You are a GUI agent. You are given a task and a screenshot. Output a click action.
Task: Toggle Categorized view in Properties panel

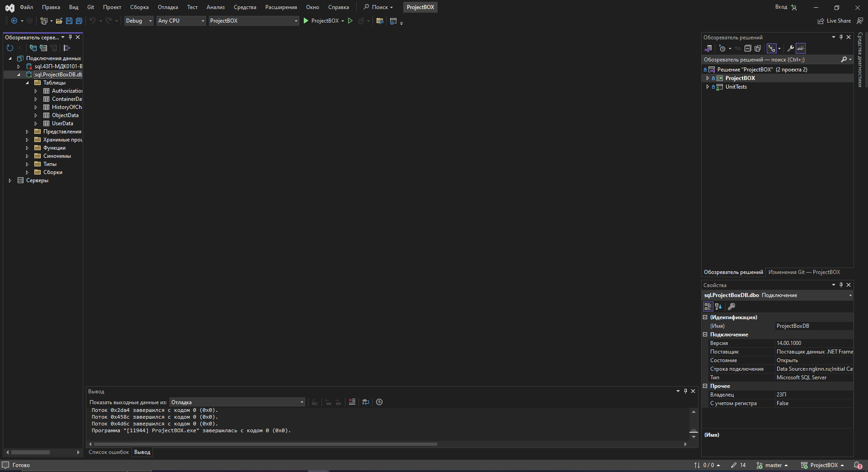[708, 307]
